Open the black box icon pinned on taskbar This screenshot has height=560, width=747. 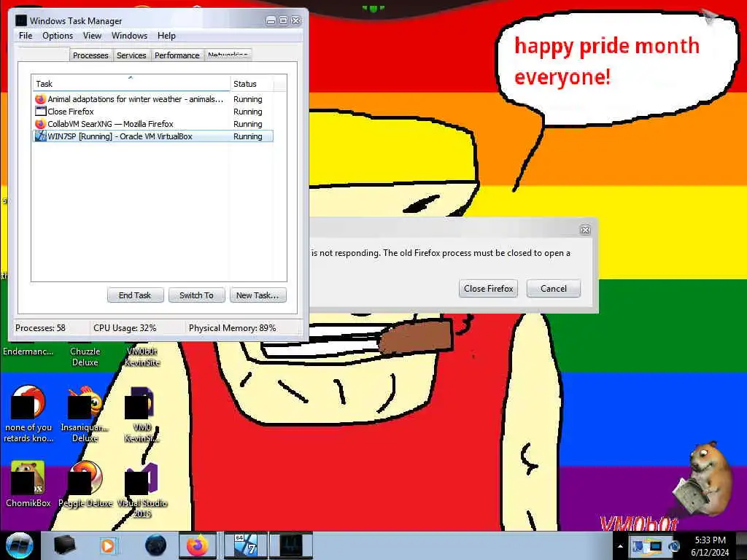pos(64,545)
